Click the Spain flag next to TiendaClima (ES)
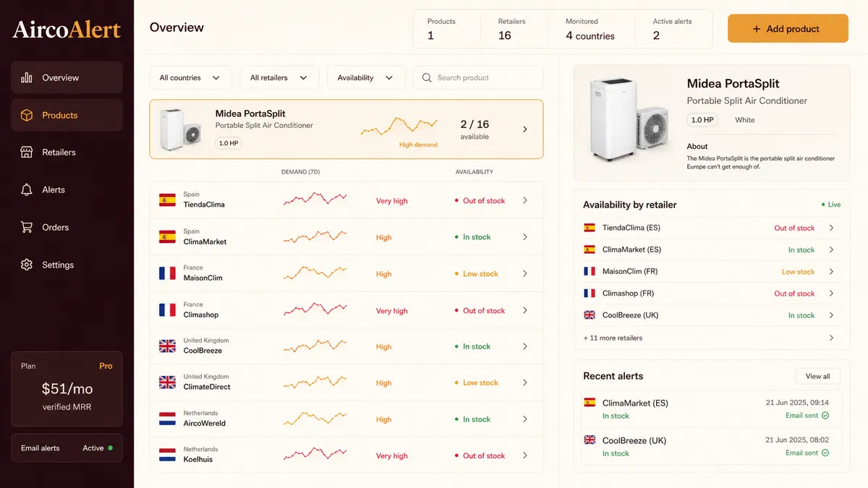This screenshot has width=868, height=488. click(x=590, y=228)
